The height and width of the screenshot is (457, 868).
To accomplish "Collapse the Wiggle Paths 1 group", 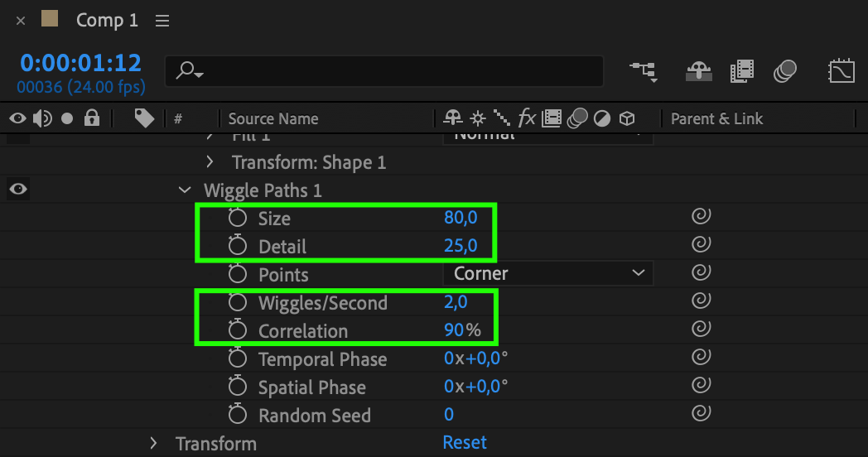I will click(185, 190).
